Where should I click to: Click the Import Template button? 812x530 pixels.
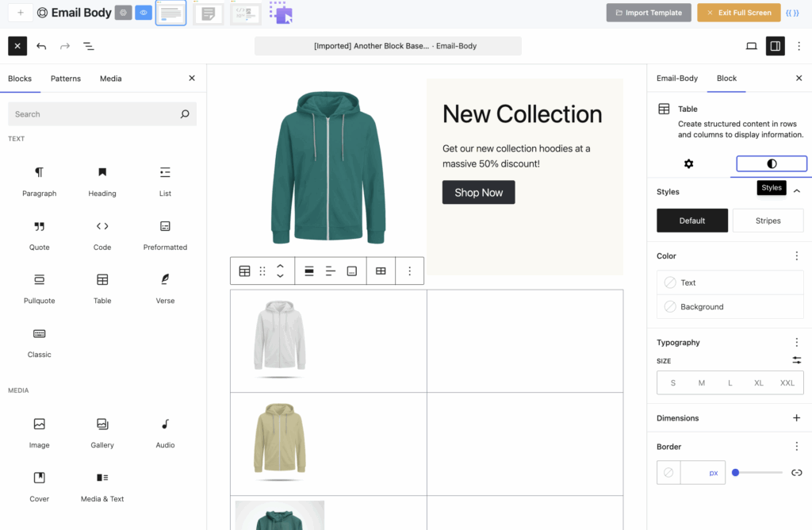click(648, 13)
